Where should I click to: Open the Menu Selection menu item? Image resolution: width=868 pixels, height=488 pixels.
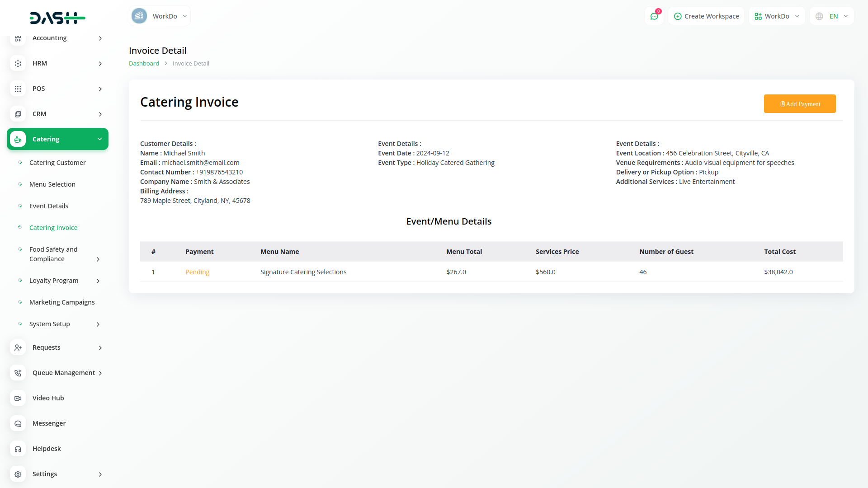click(52, 184)
